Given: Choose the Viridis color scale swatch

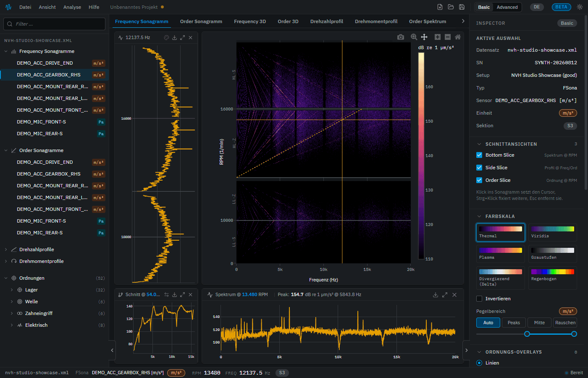Looking at the screenshot, I should (x=552, y=232).
